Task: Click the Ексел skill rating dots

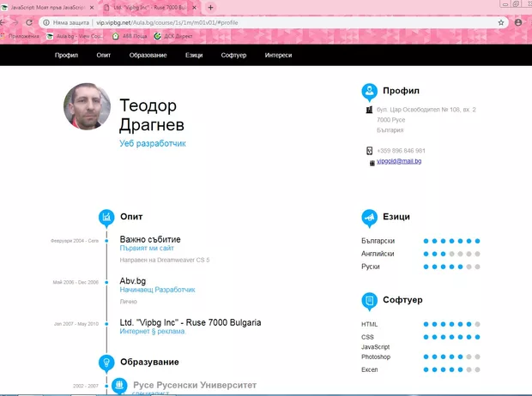Action: tap(451, 369)
